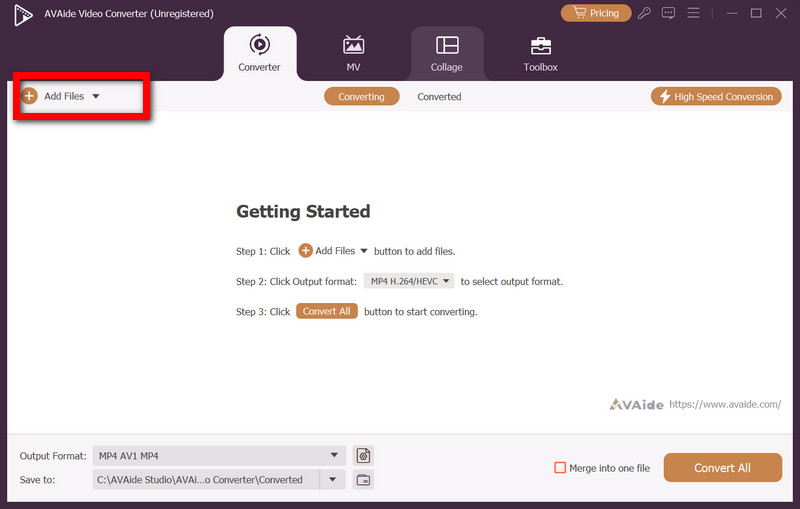Expand the Save to path dropdown arrow
Screen dimensions: 800x509
click(333, 480)
